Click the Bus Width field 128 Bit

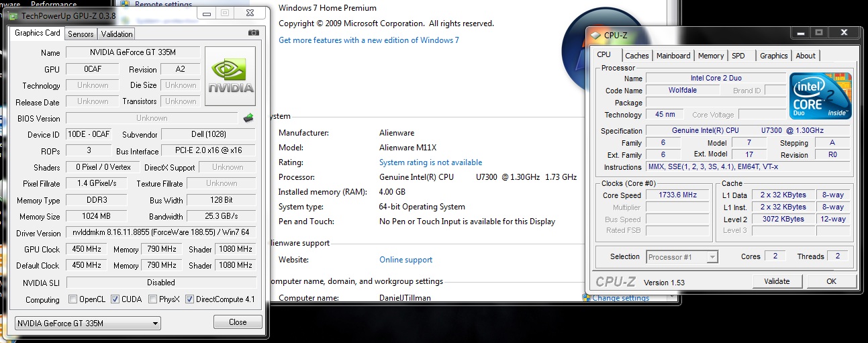(221, 200)
